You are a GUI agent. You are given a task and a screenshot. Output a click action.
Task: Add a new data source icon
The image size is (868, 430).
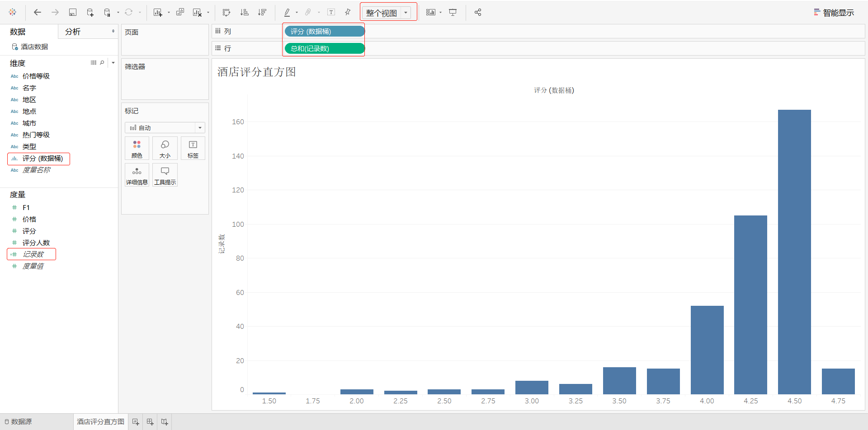click(x=90, y=12)
